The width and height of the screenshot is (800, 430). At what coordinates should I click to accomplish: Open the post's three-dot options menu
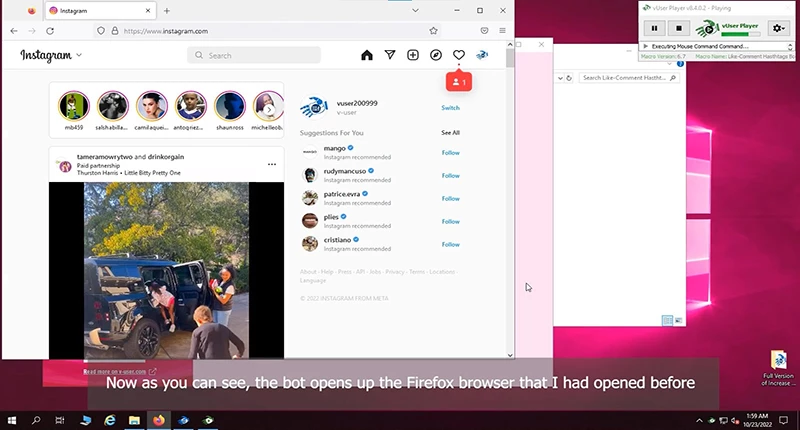pyautogui.click(x=272, y=164)
